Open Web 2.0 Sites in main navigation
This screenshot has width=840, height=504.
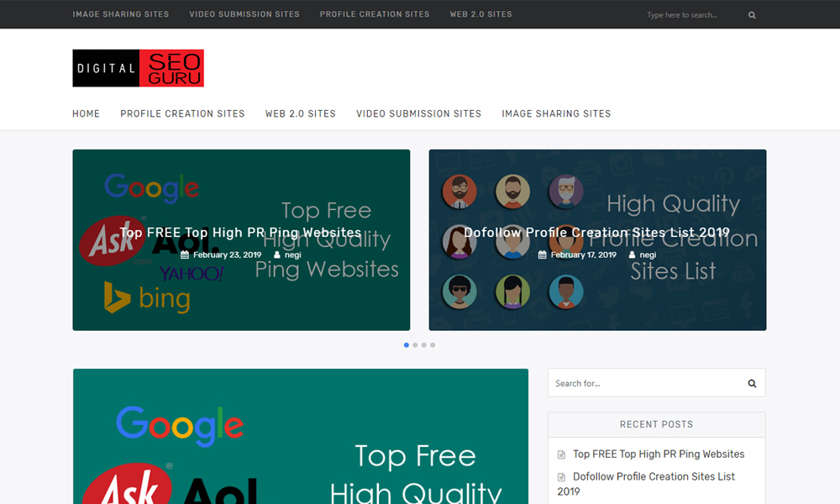(x=300, y=113)
